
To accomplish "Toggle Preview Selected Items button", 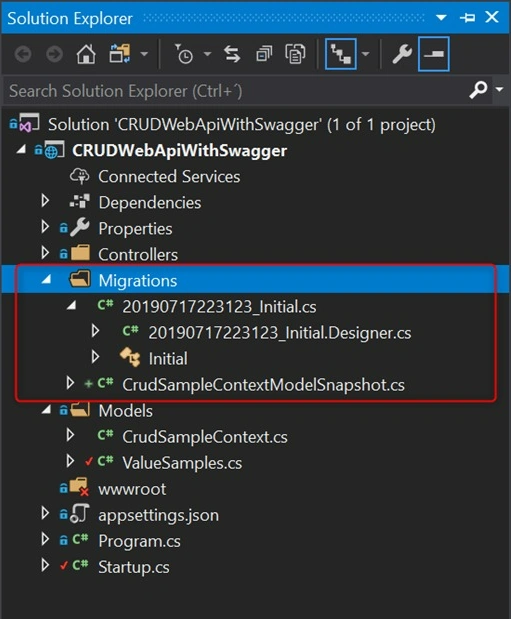I will pyautogui.click(x=433, y=54).
